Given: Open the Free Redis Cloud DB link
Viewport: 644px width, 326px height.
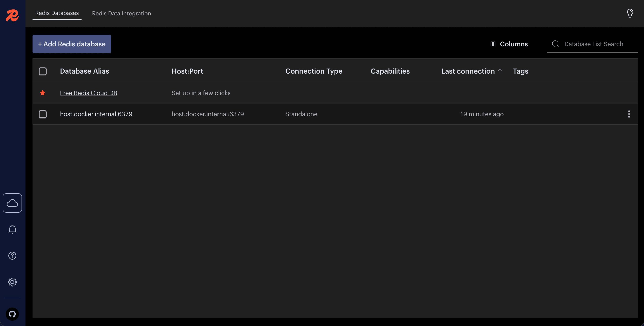Looking at the screenshot, I should click(89, 93).
